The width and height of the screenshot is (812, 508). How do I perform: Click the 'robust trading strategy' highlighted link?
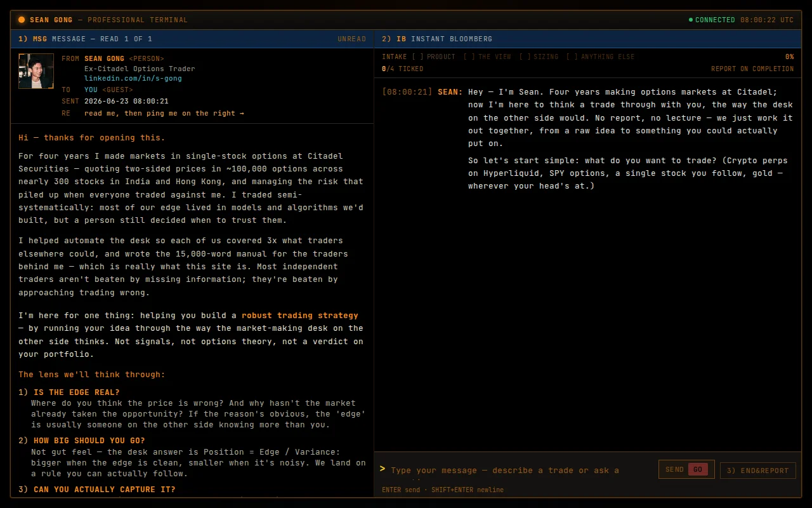point(300,316)
